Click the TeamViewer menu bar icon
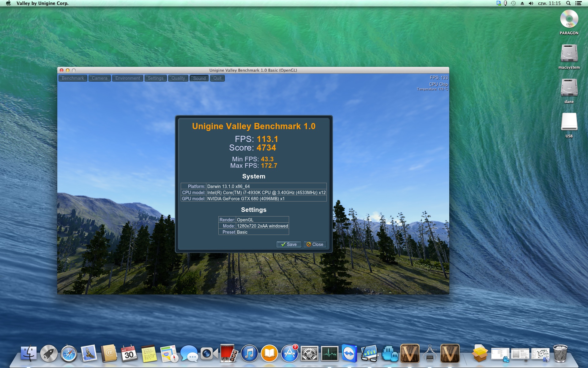 tap(499, 3)
